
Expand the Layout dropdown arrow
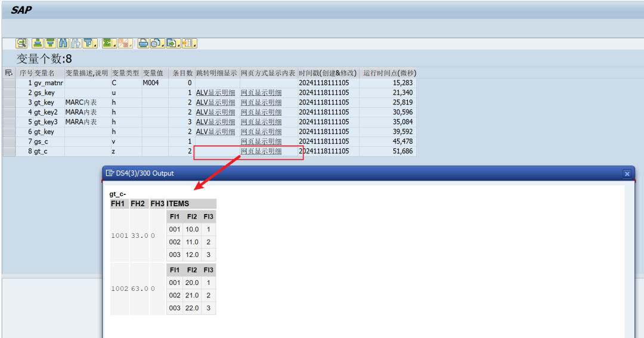click(x=194, y=45)
